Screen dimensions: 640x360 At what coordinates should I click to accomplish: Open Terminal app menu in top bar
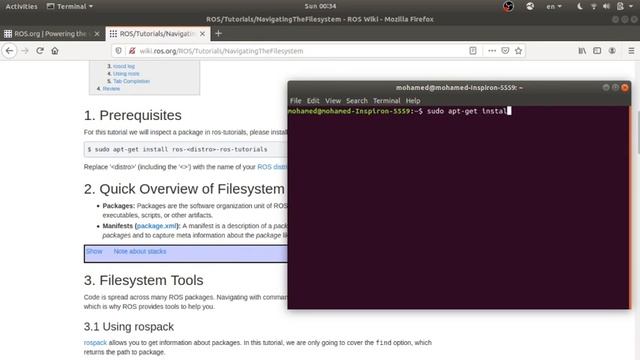70,6
